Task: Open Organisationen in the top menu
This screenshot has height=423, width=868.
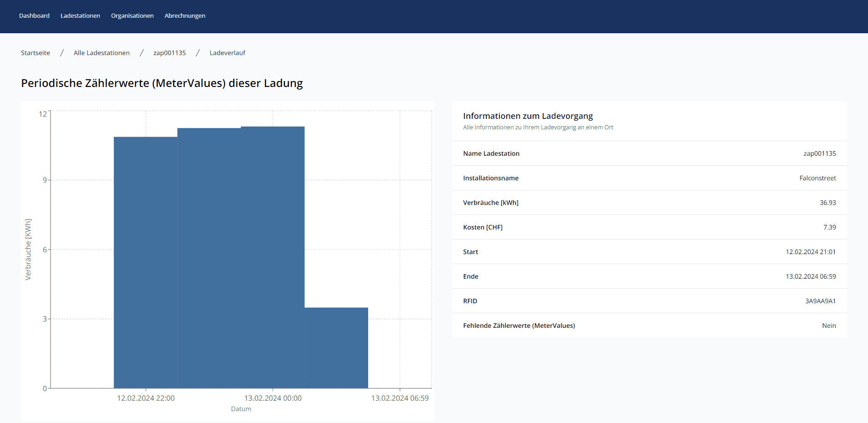Action: point(132,15)
